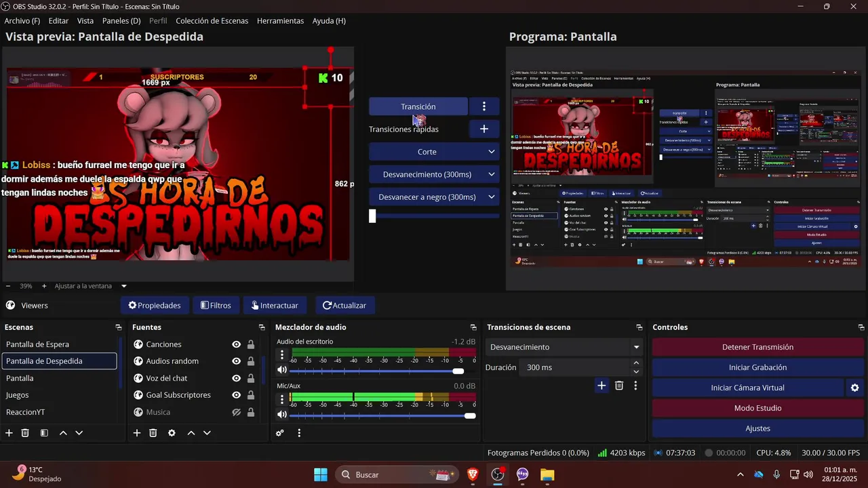The height and width of the screenshot is (488, 868).
Task: Add scene transition plus icon
Action: [601, 386]
